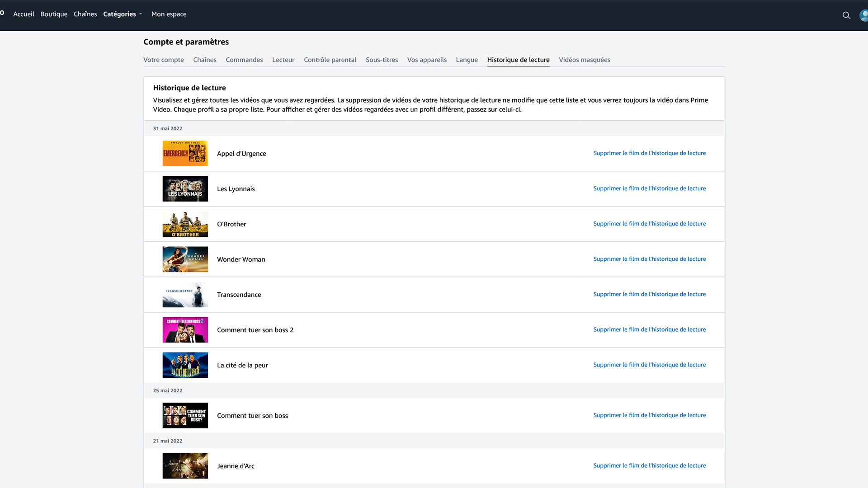Screen dimensions: 868x488
Task: Switch to the Chaînes settings tab
Action: (x=205, y=60)
